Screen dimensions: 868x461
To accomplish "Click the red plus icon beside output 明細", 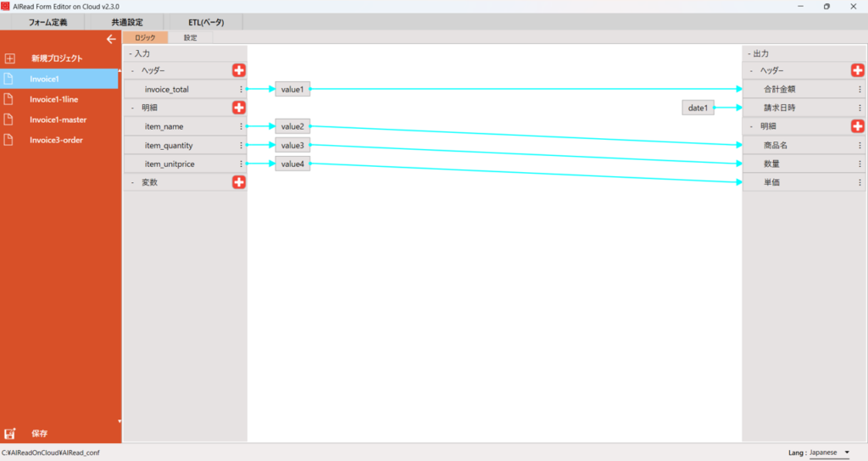I will point(857,126).
